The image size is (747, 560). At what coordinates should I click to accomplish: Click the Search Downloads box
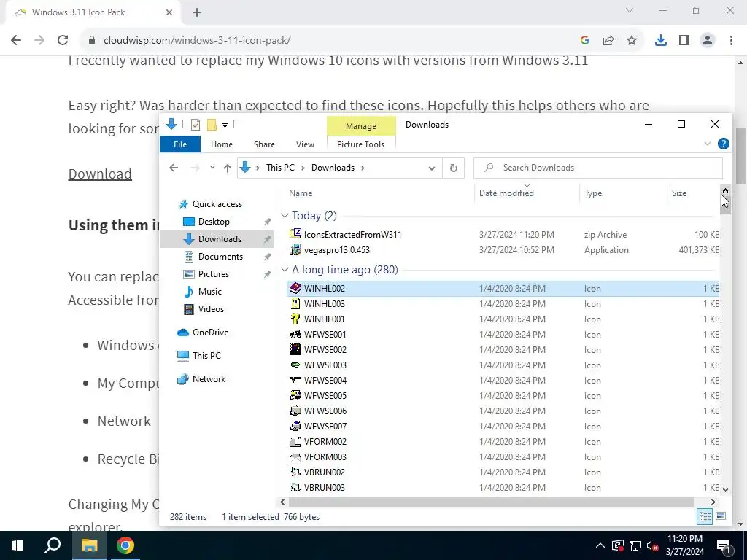[x=598, y=168]
